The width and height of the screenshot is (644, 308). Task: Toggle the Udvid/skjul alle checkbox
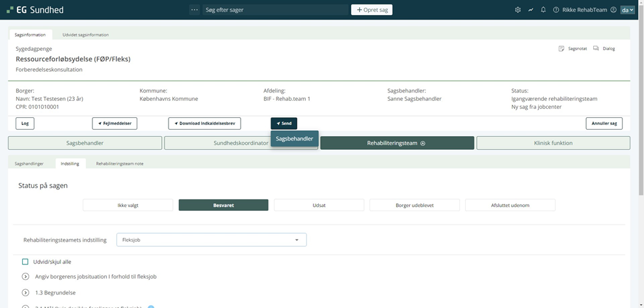pyautogui.click(x=25, y=262)
